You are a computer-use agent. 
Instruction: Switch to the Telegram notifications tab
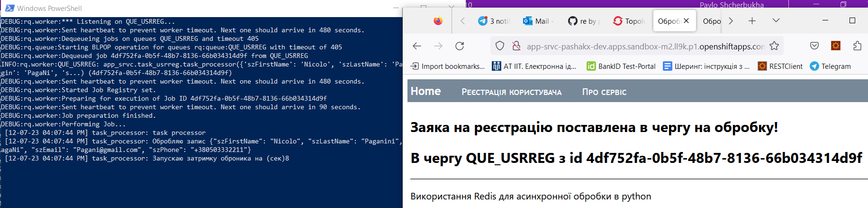click(x=494, y=21)
